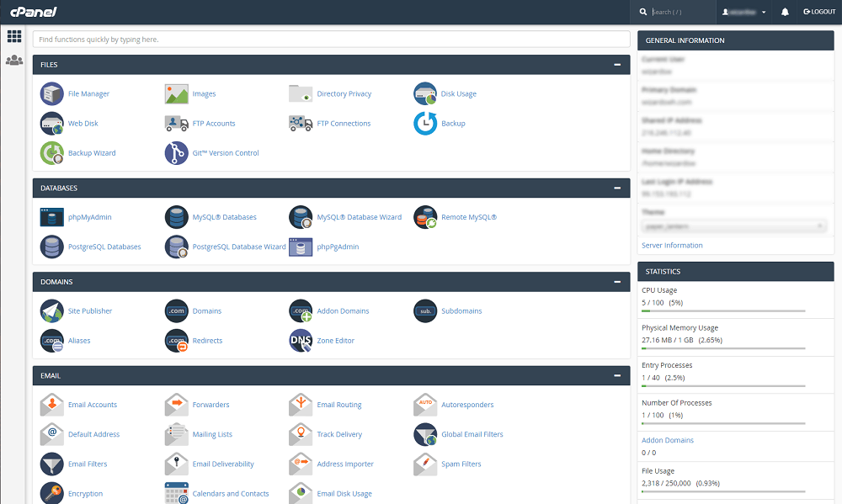This screenshot has width=842, height=504.
Task: Click the Addon Domains icon
Action: pyautogui.click(x=301, y=311)
